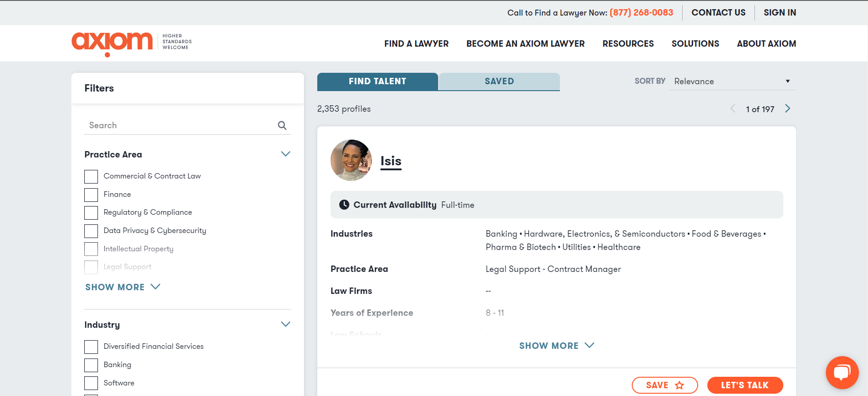This screenshot has width=868, height=396.
Task: Open the Isis profile name link
Action: (x=391, y=161)
